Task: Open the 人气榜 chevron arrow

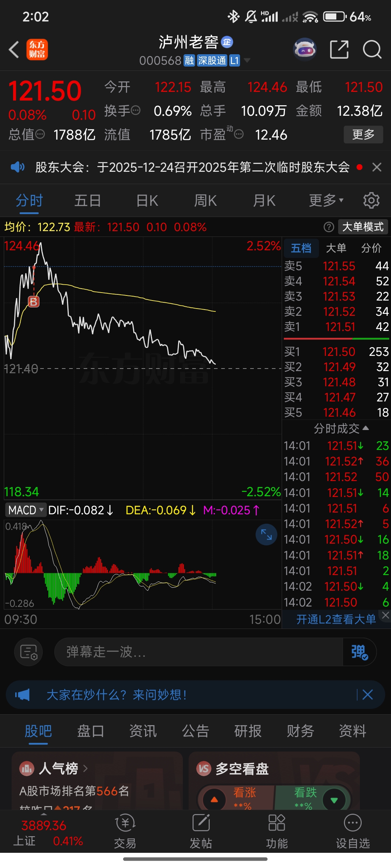Action: (x=85, y=768)
